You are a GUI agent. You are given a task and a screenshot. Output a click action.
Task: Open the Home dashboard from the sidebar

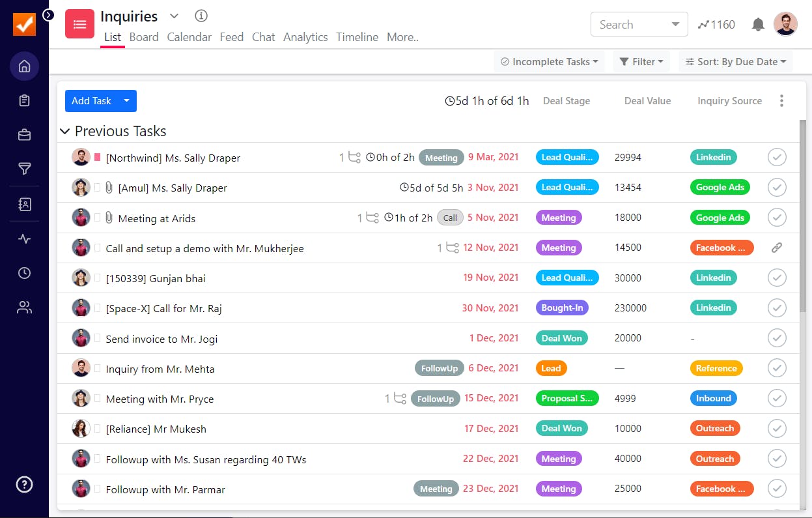24,66
